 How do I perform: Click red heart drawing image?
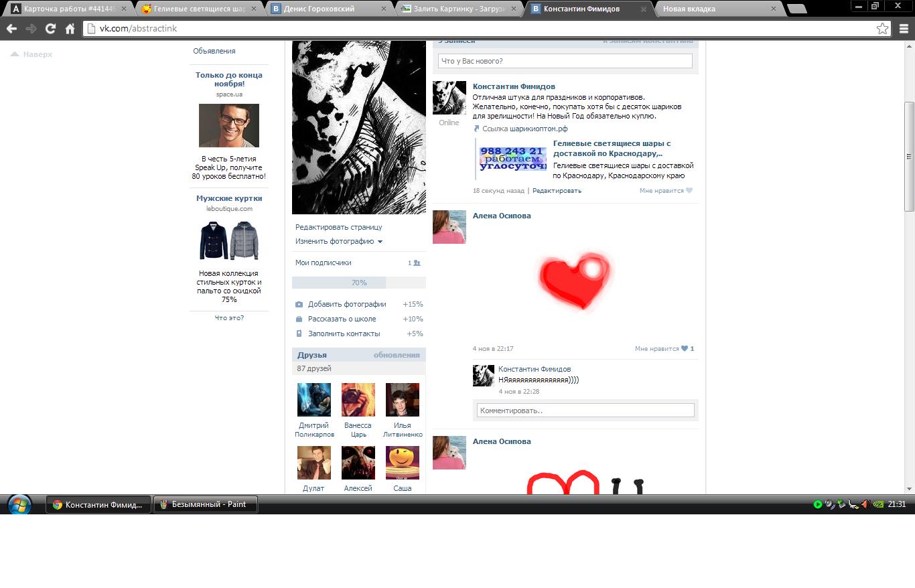(576, 281)
